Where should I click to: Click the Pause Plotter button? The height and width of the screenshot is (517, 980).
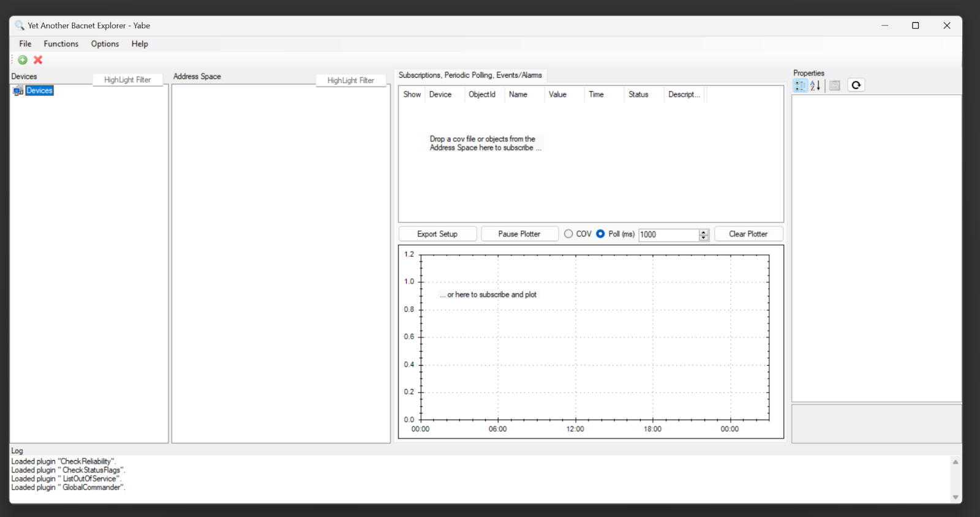coord(519,234)
